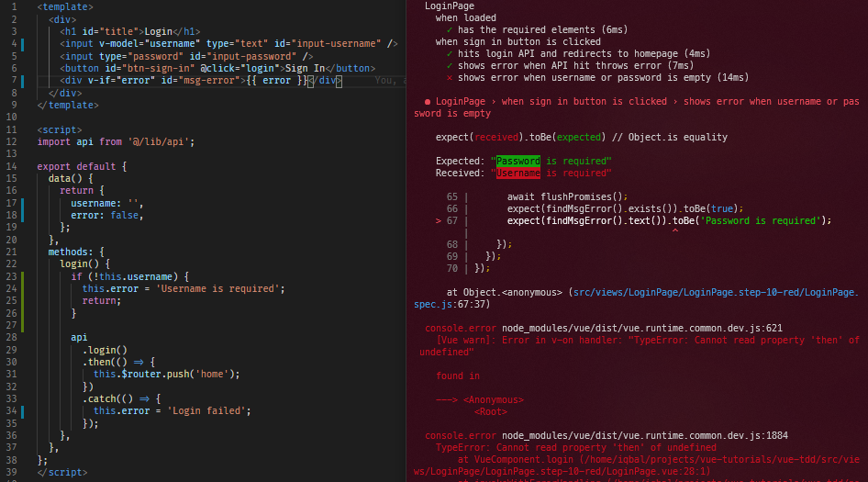Click the if (!this.username) condition
Screen dimensions: 868x482
tap(129, 276)
